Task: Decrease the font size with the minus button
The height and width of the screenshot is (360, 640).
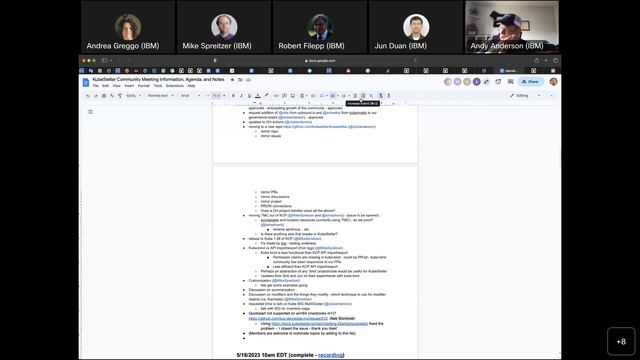Action: pyautogui.click(x=208, y=96)
